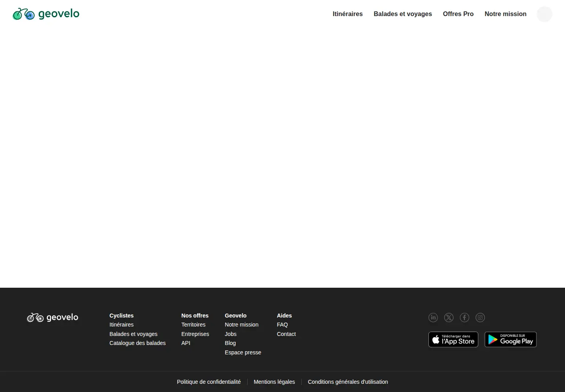Open the FAQ footer link
The height and width of the screenshot is (392, 565).
[282, 325]
